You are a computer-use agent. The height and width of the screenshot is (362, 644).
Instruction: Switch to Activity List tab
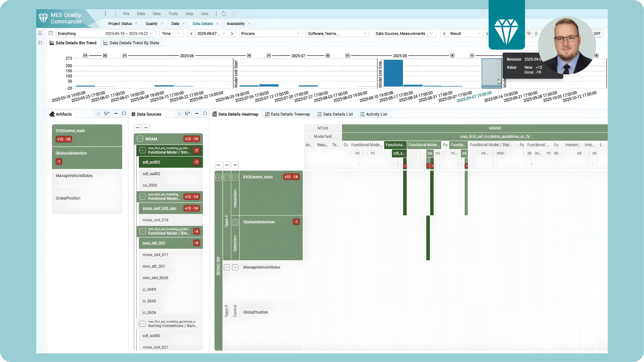click(374, 114)
